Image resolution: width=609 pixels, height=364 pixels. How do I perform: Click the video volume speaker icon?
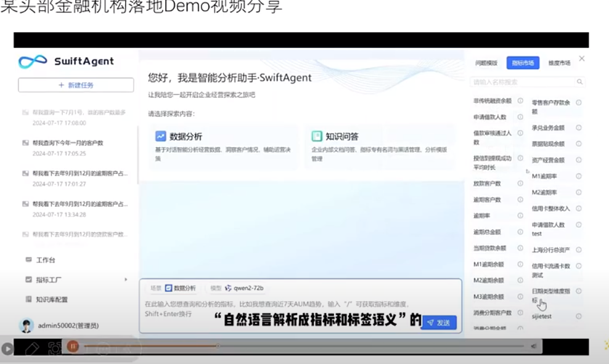[x=534, y=346]
